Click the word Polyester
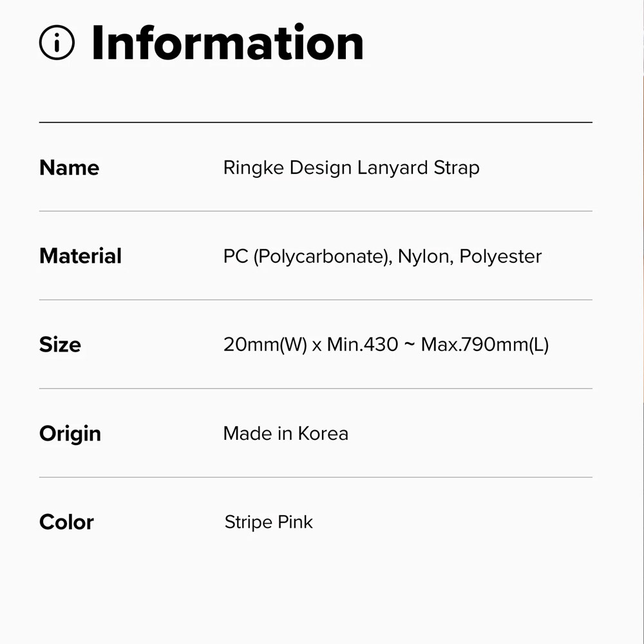 (x=500, y=256)
